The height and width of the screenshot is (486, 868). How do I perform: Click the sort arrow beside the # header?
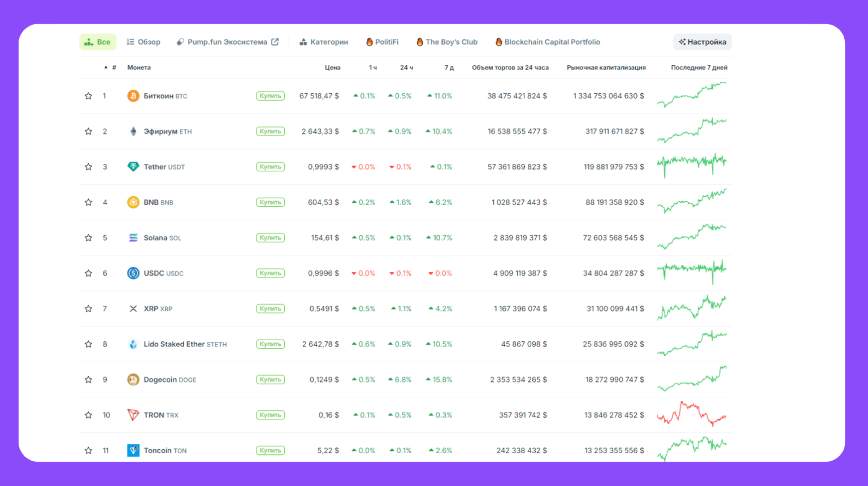(x=105, y=67)
